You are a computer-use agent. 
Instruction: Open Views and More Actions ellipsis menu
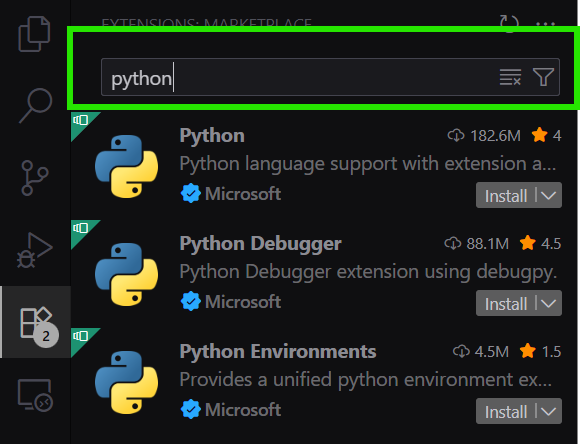coord(545,23)
